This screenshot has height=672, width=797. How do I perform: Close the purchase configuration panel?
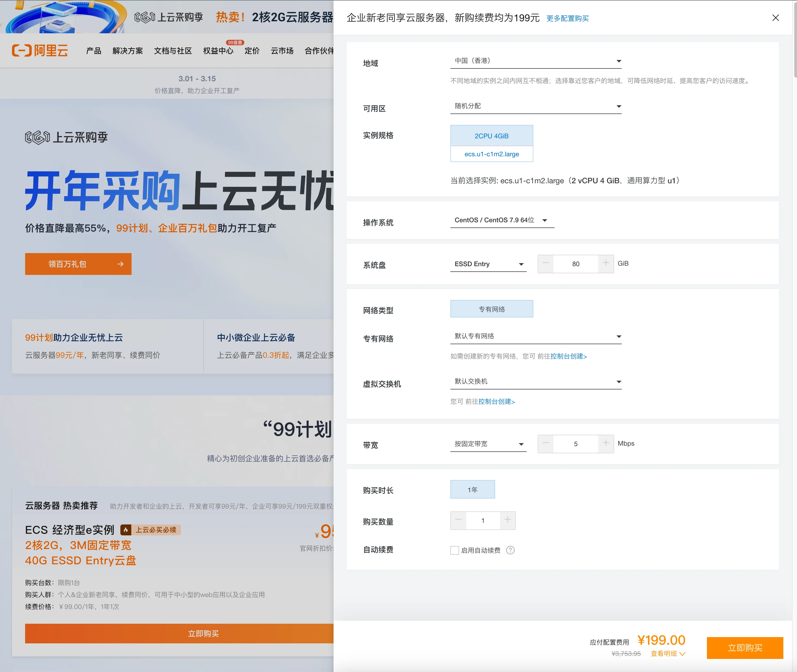(775, 18)
